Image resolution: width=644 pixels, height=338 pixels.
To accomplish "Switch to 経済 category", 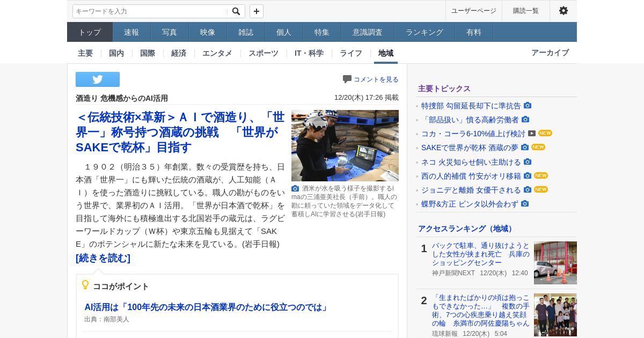I will [179, 53].
